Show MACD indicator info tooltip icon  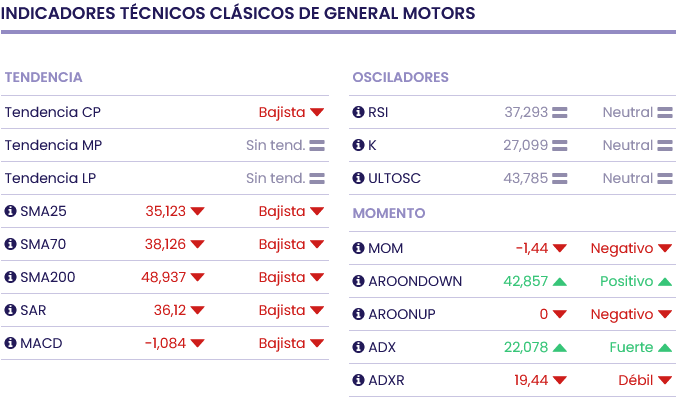pos(11,343)
